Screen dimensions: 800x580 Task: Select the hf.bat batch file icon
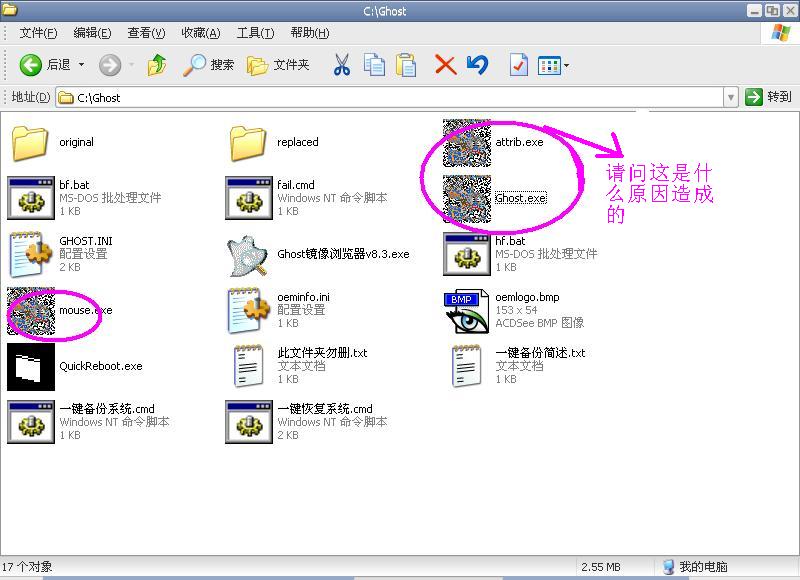pos(467,254)
